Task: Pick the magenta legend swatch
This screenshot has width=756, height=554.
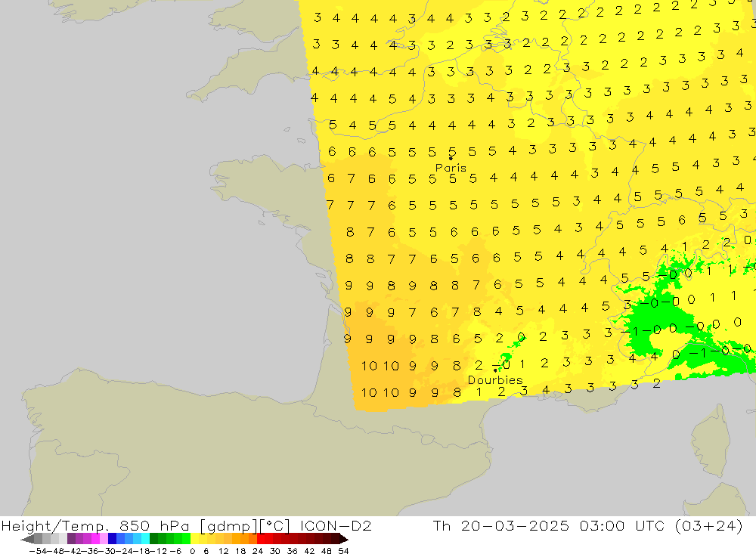Action: coord(95,539)
